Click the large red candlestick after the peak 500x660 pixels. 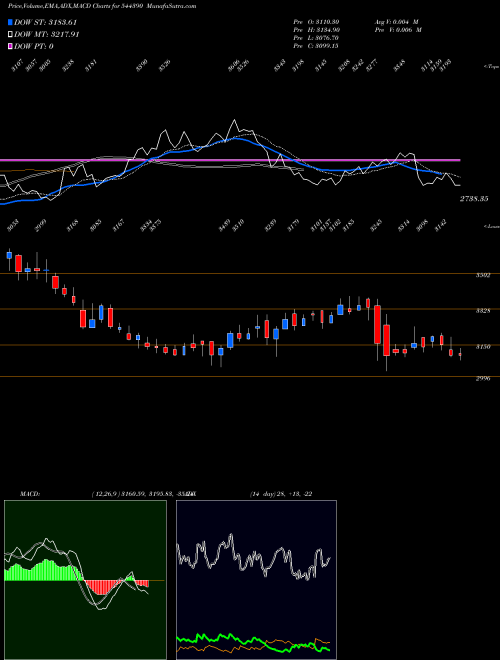coord(378,325)
